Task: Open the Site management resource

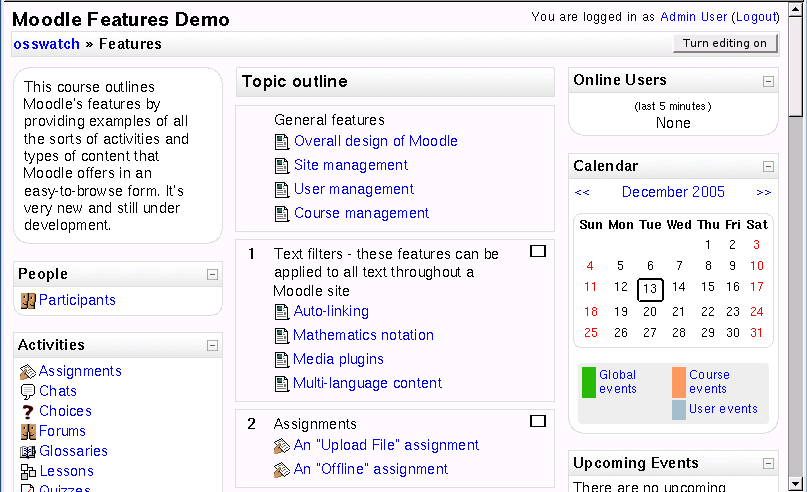Action: pos(350,165)
